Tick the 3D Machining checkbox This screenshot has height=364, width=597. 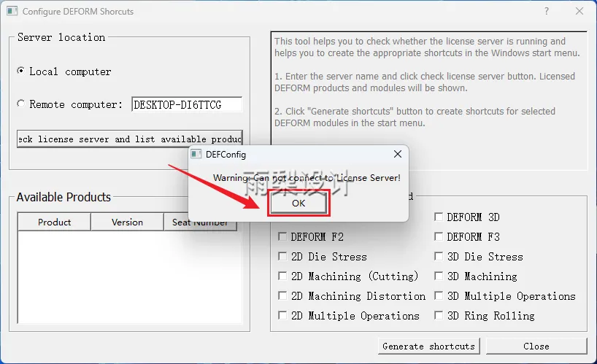tap(439, 276)
